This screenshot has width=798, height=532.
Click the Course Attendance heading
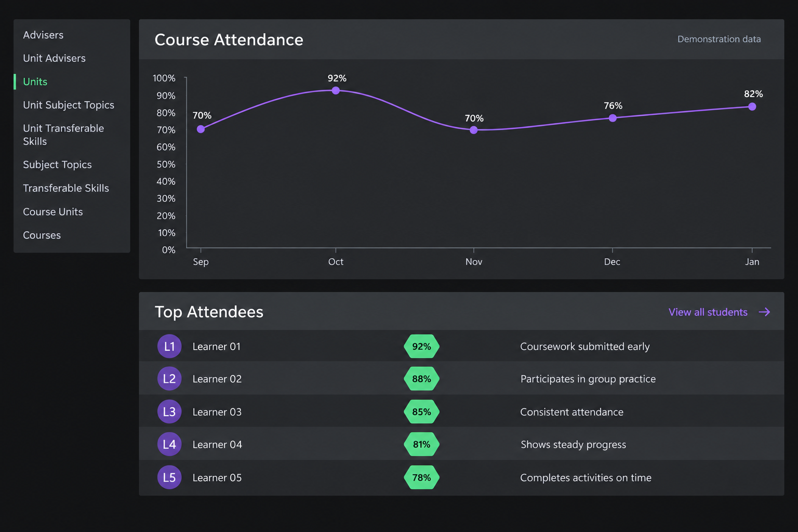(229, 39)
